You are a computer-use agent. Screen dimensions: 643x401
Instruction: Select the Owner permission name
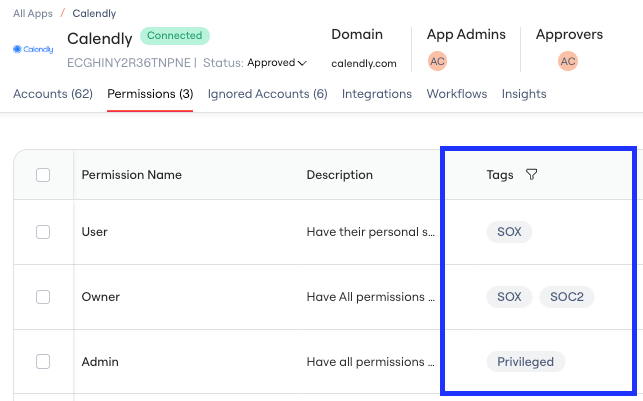100,297
